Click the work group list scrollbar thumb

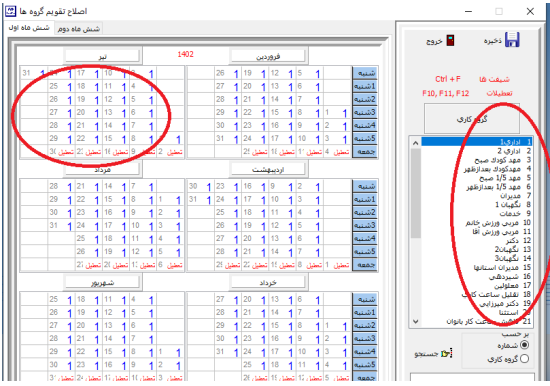415,193
